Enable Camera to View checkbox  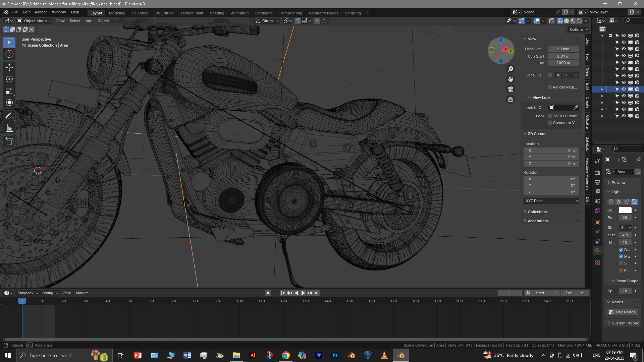[550, 123]
